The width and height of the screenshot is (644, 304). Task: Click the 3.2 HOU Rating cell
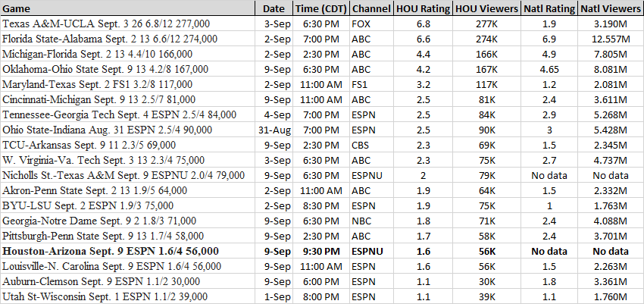[x=423, y=85]
